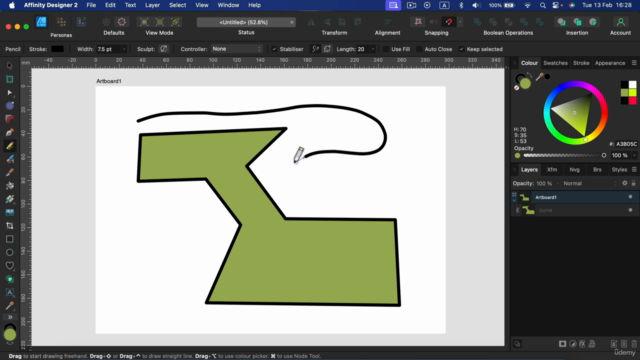This screenshot has width=640, height=360.
Task: Click the first Insertion target icon
Action: coord(562,22)
